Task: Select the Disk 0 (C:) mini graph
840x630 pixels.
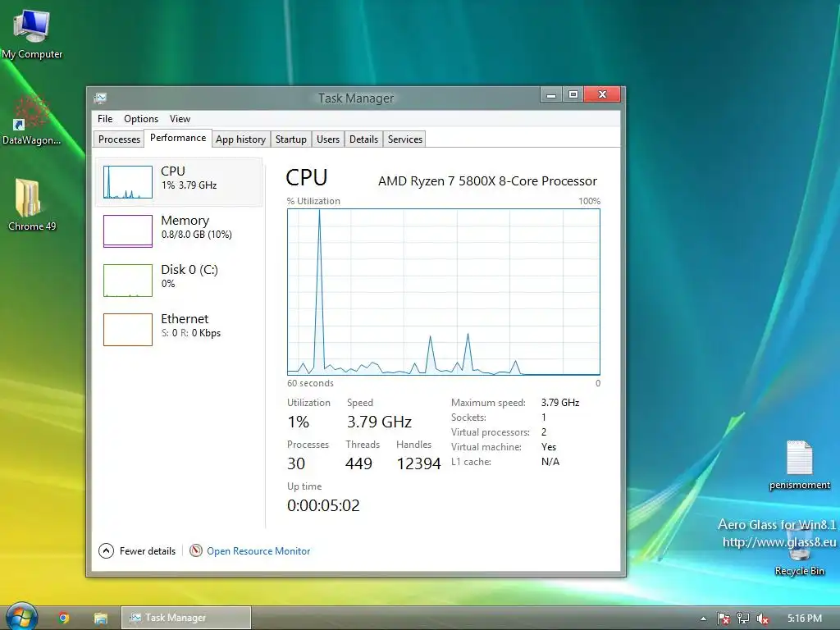Action: 127,281
